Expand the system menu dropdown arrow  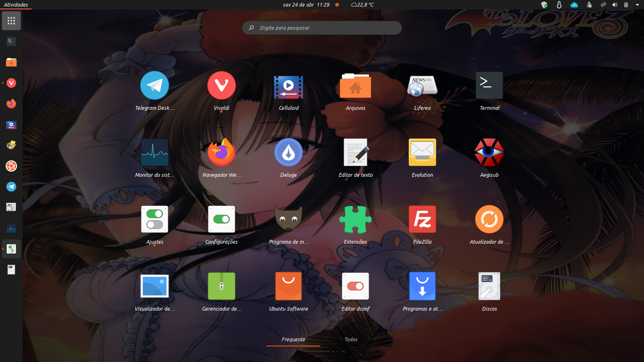pos(637,5)
